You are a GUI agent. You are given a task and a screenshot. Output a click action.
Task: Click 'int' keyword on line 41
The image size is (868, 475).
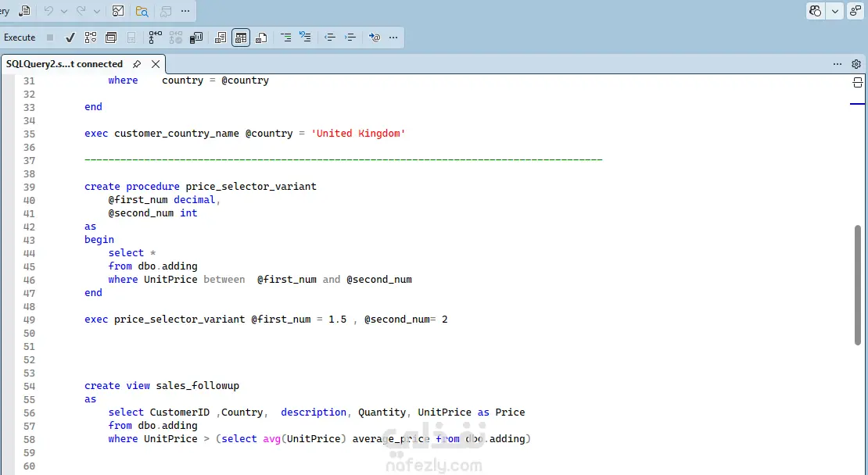point(188,213)
